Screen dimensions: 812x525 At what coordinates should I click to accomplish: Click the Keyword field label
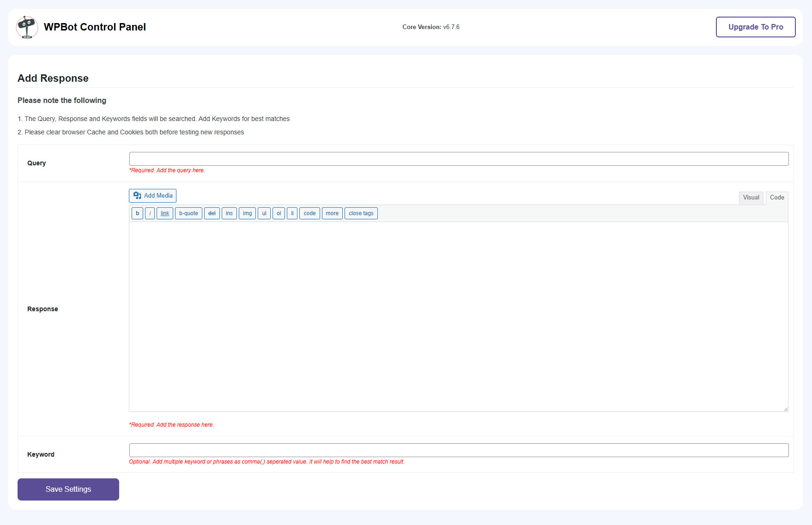pyautogui.click(x=41, y=454)
